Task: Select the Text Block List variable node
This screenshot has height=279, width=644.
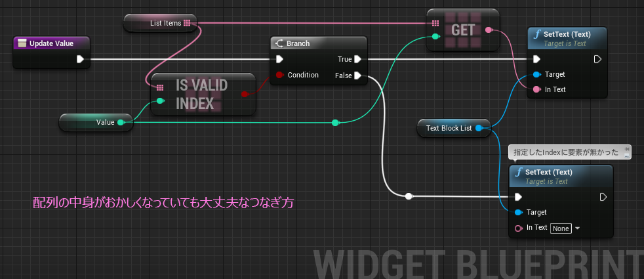Action: point(453,128)
